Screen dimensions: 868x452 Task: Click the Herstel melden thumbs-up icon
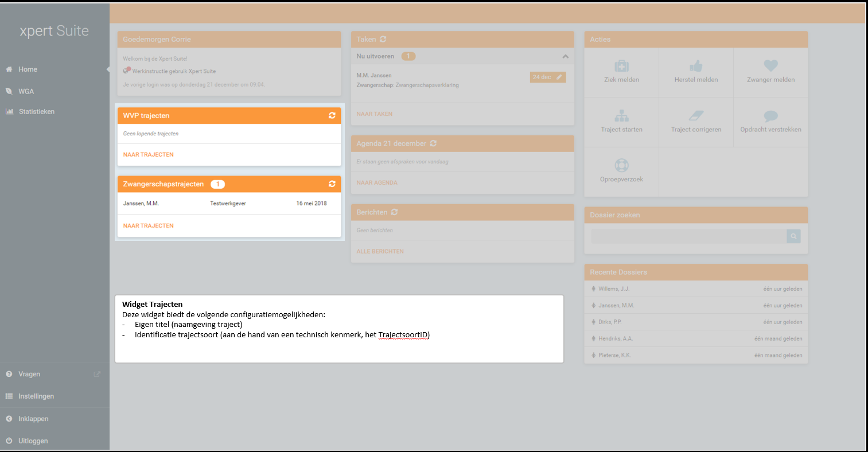point(696,66)
